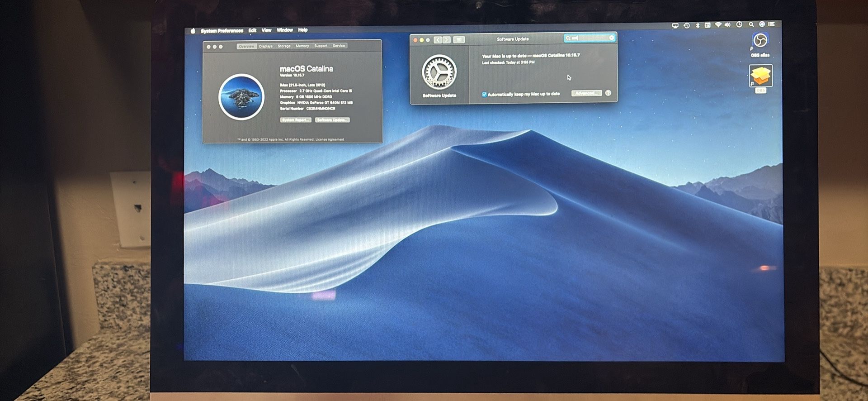
Task: Click the macOS Catalina island logo
Action: tap(241, 96)
